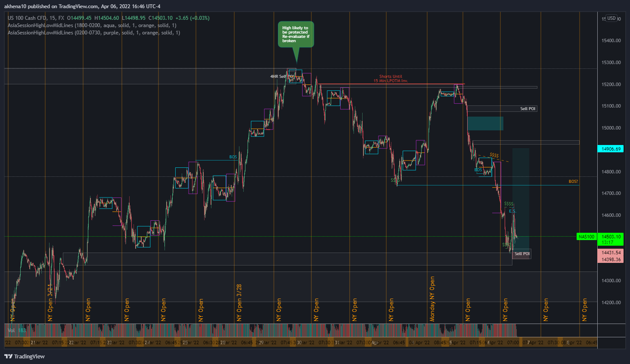
Task: Select the '+3.65 (+0.03%)' change value
Action: [x=192, y=18]
